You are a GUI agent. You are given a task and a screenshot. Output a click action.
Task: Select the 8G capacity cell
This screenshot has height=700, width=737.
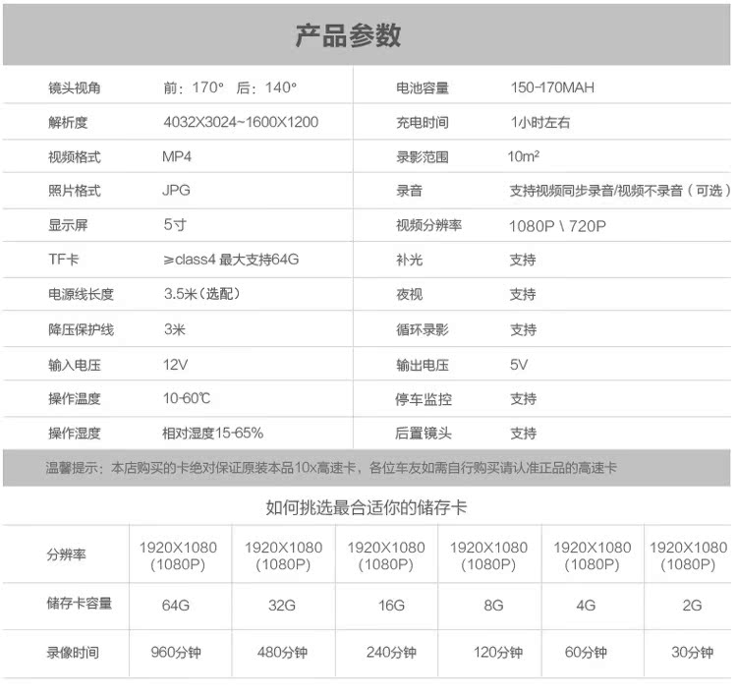pyautogui.click(x=493, y=606)
